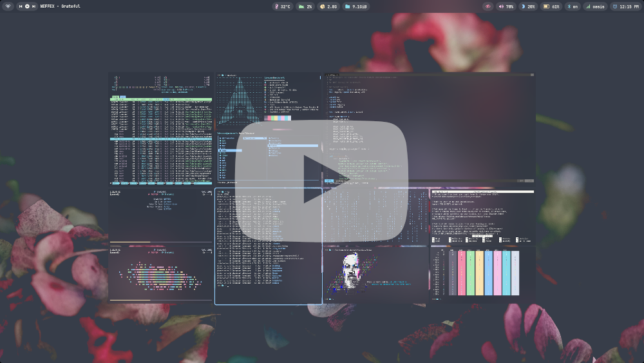Toggle play/pause in the bar's music widget
Screen dimensions: 644x363
pos(27,6)
